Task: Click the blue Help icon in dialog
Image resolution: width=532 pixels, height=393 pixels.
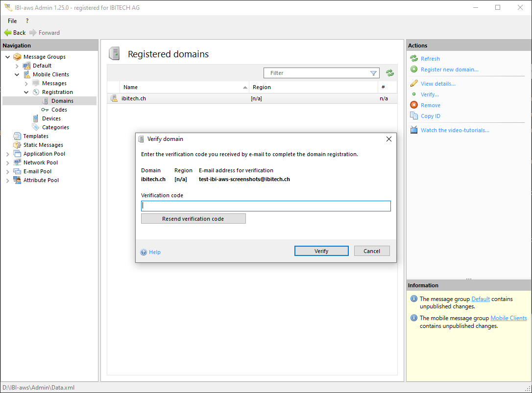Action: pyautogui.click(x=144, y=252)
